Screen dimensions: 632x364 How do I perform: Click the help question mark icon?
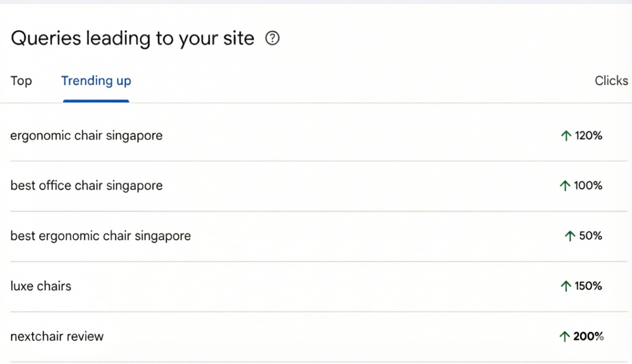point(272,38)
